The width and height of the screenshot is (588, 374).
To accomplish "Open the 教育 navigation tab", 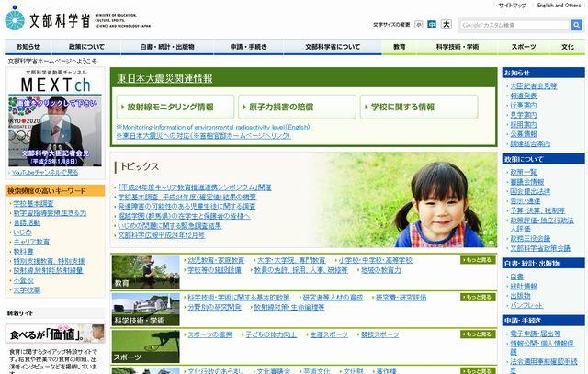I will click(x=400, y=47).
